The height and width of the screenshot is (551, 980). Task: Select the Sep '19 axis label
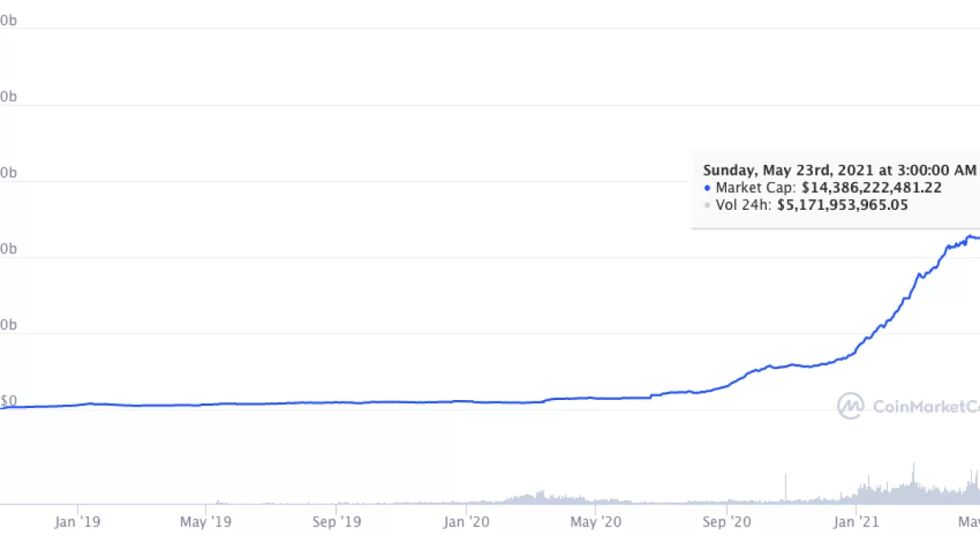[336, 521]
